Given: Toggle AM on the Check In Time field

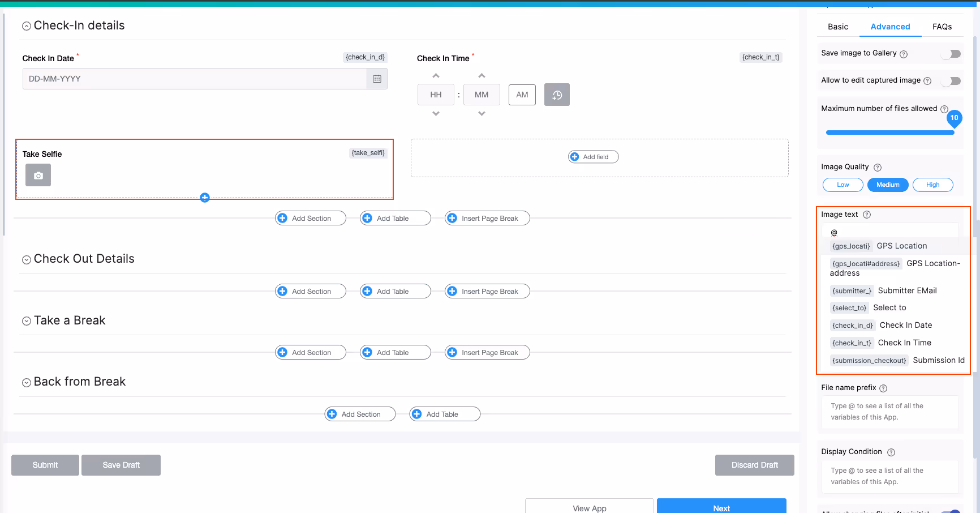Looking at the screenshot, I should point(522,95).
